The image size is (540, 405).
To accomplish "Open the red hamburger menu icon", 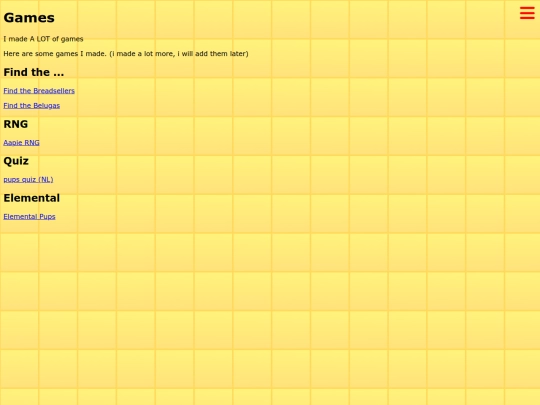I will point(527,13).
